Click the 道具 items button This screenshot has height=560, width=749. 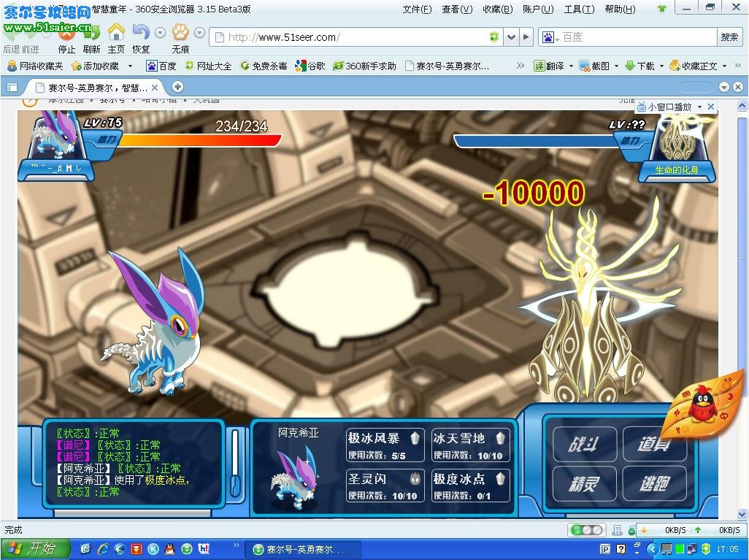coord(654,445)
